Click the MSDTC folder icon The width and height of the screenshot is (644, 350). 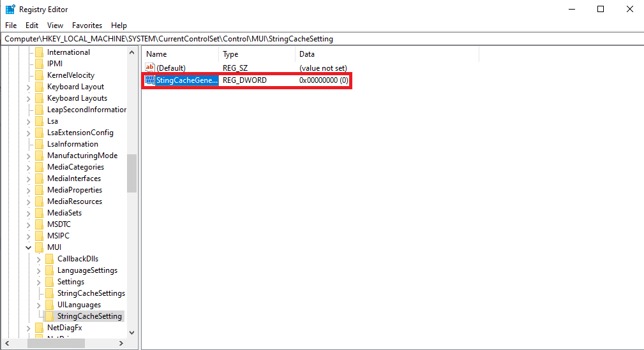point(40,224)
